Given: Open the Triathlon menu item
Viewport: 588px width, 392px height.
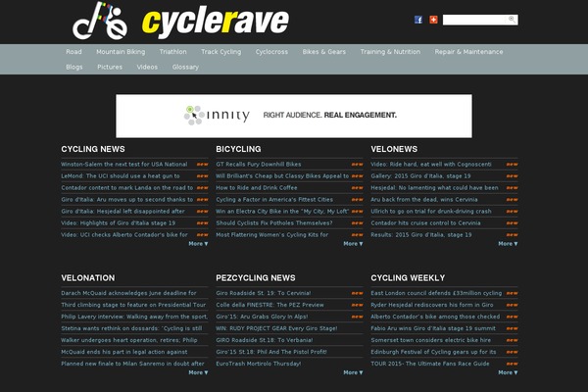Looking at the screenshot, I should (172, 52).
